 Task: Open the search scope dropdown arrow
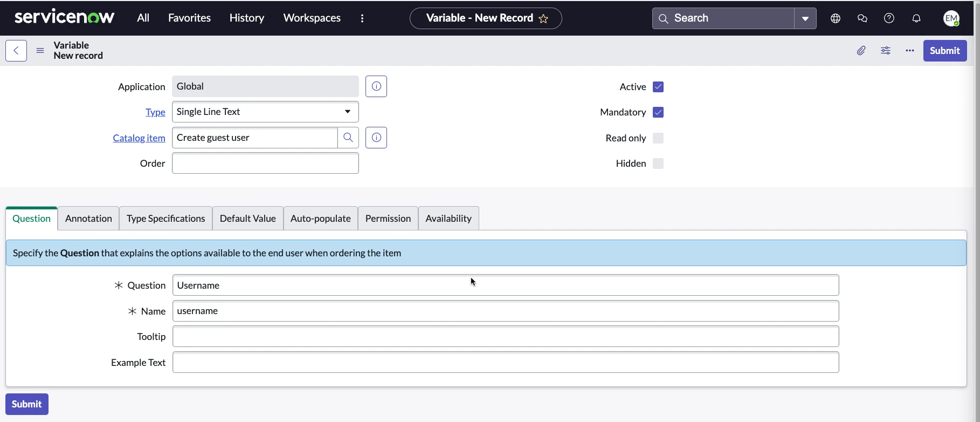click(805, 18)
